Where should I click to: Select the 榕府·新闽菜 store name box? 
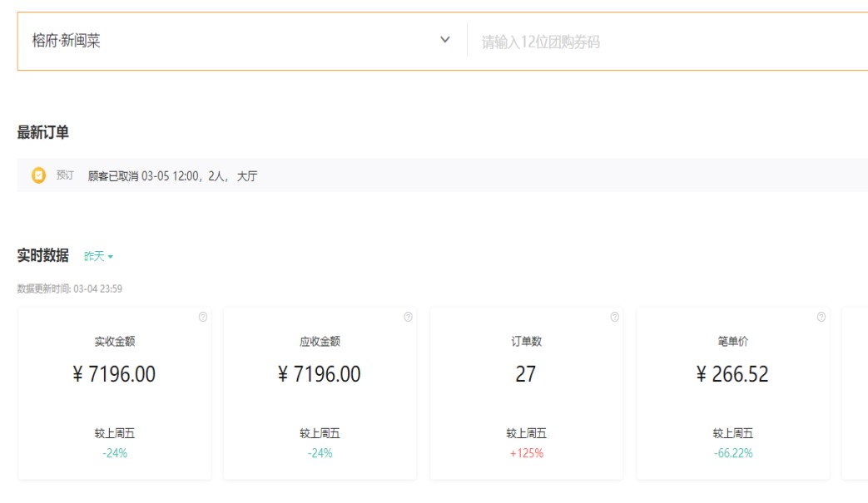(x=225, y=41)
